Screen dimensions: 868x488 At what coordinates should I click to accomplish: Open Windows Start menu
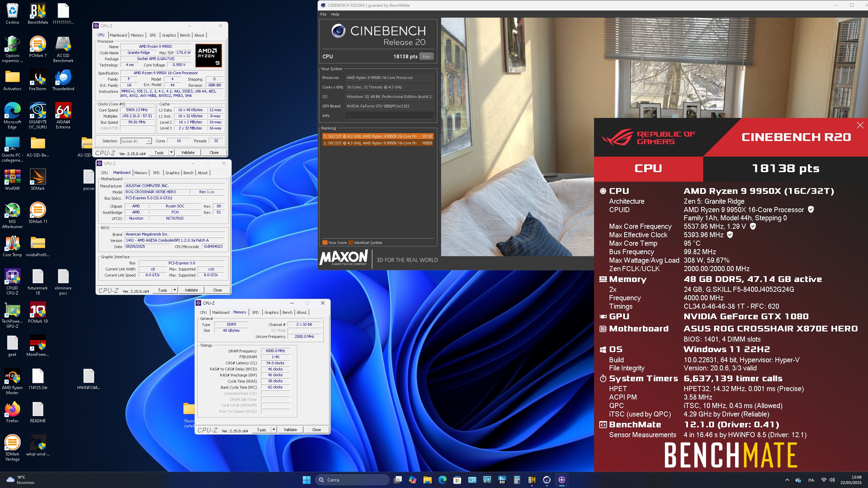(x=307, y=480)
